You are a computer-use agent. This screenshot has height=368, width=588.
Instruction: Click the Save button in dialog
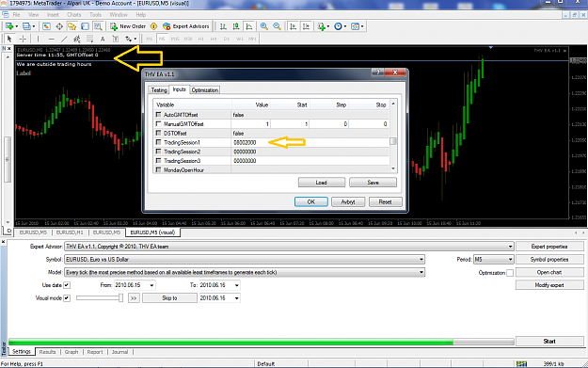click(x=373, y=183)
